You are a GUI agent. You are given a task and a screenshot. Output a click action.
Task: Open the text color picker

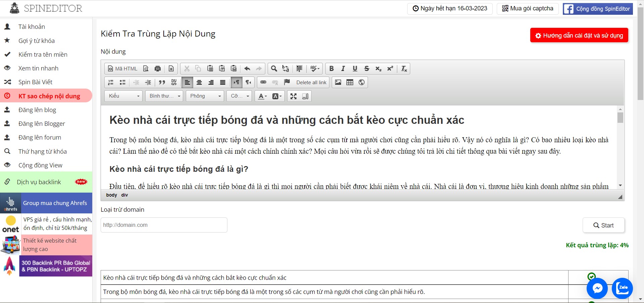click(262, 96)
